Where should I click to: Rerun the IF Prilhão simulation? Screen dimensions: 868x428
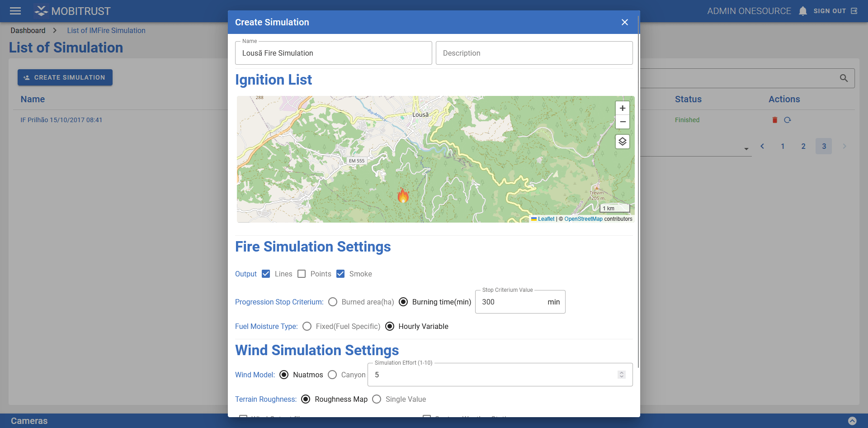(x=788, y=120)
